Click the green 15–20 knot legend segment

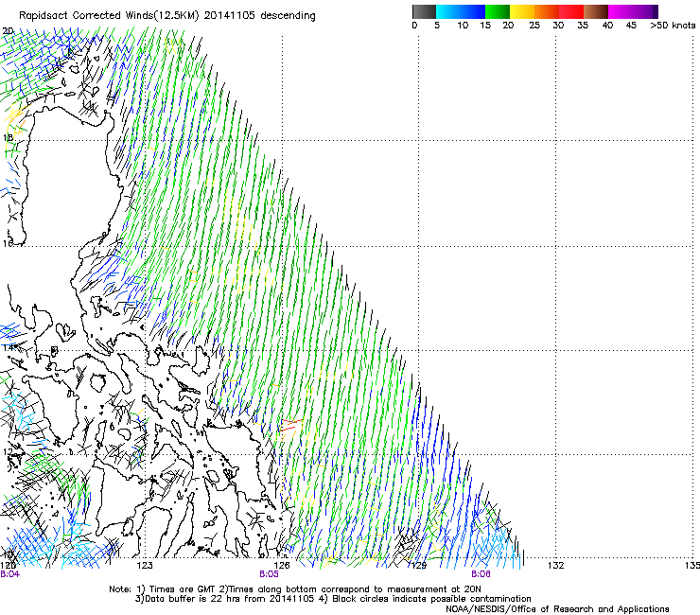pos(498,11)
